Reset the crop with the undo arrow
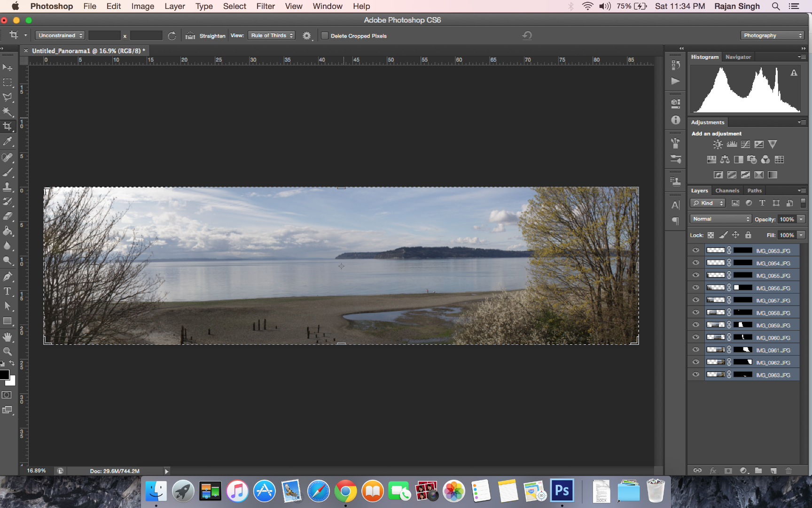This screenshot has width=812, height=508. coord(527,35)
